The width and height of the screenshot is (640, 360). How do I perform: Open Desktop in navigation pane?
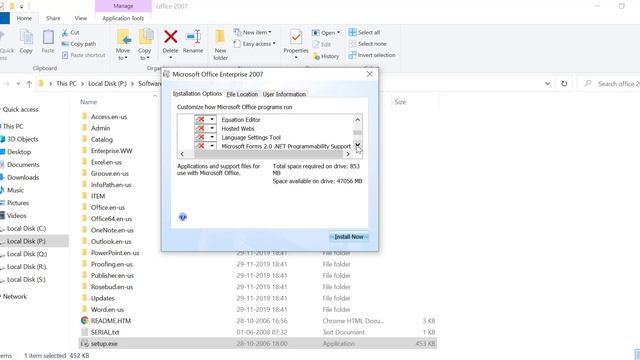19,152
